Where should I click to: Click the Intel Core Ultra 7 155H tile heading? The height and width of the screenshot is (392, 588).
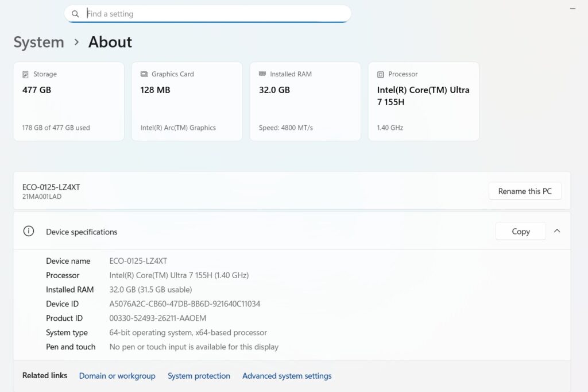point(423,96)
